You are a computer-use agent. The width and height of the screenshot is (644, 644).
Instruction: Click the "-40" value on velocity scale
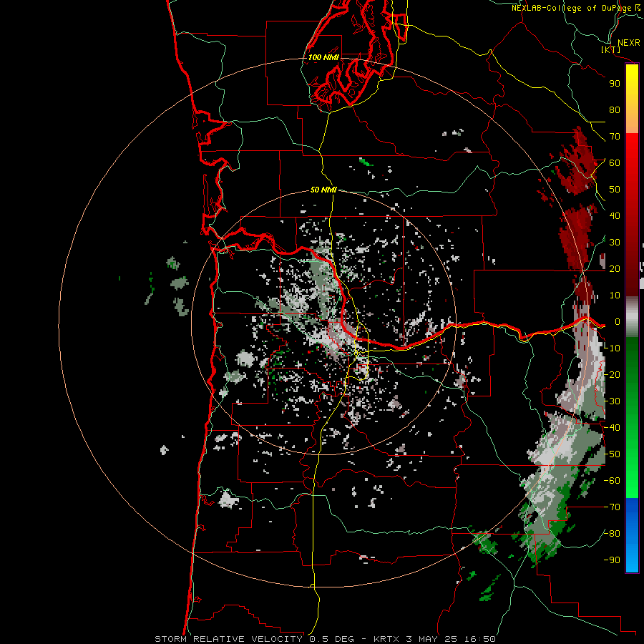612,428
